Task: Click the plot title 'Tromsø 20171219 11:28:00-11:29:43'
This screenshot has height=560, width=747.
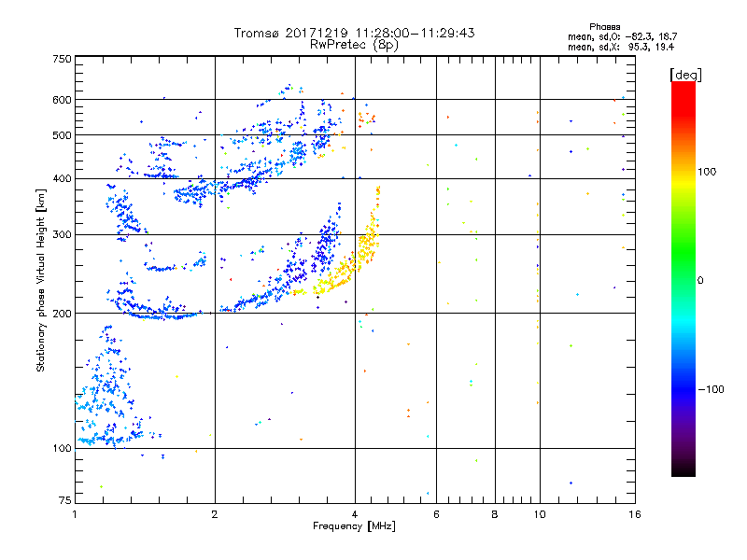Action: point(355,33)
